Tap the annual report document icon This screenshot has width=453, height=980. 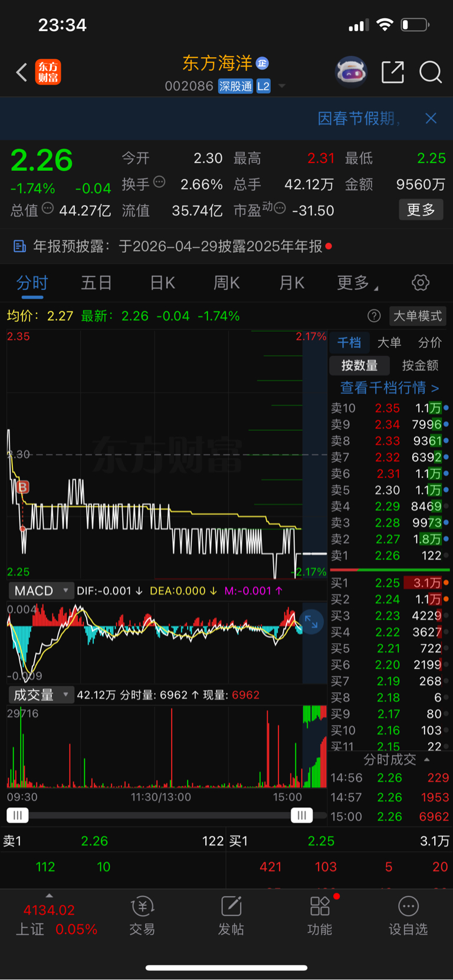click(19, 246)
